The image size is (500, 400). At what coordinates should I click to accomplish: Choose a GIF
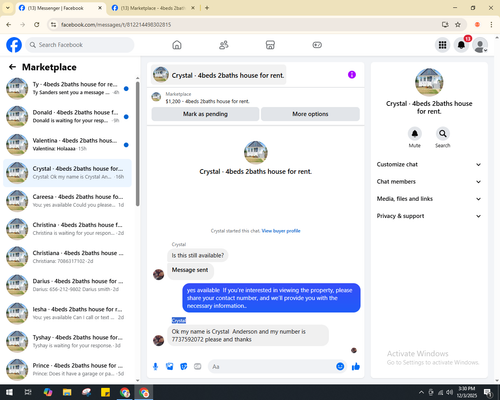pyautogui.click(x=198, y=367)
